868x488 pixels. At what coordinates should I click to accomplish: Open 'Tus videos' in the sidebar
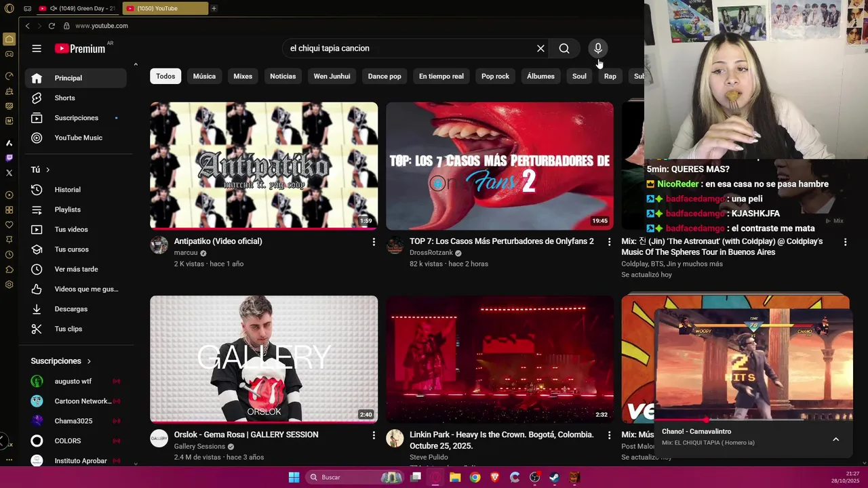click(x=75, y=229)
